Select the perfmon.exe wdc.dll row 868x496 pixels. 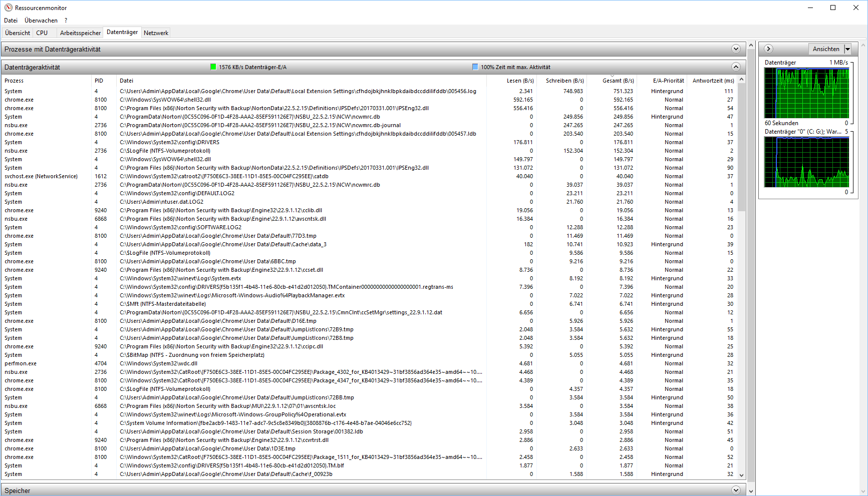(370, 363)
